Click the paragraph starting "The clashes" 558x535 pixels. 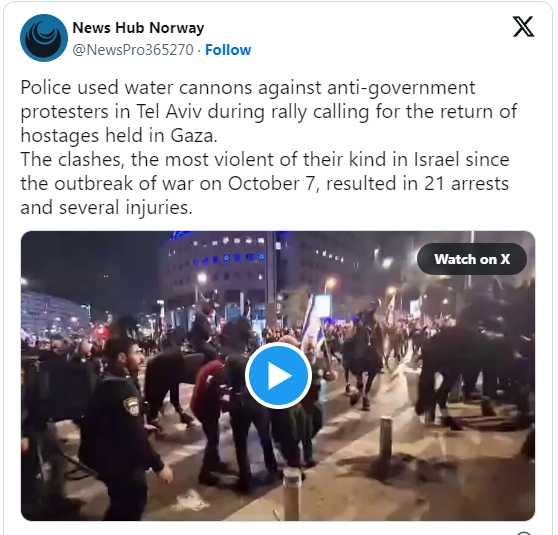[x=265, y=183]
